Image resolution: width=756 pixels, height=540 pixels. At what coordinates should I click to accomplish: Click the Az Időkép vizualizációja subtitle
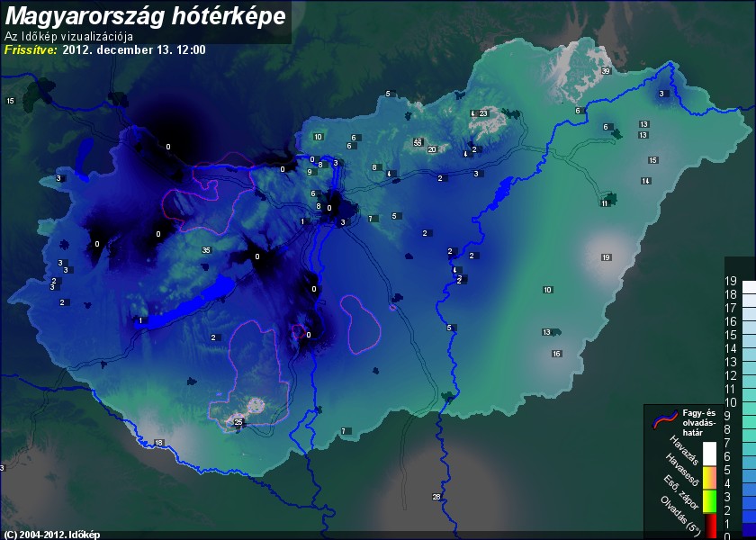pyautogui.click(x=68, y=37)
